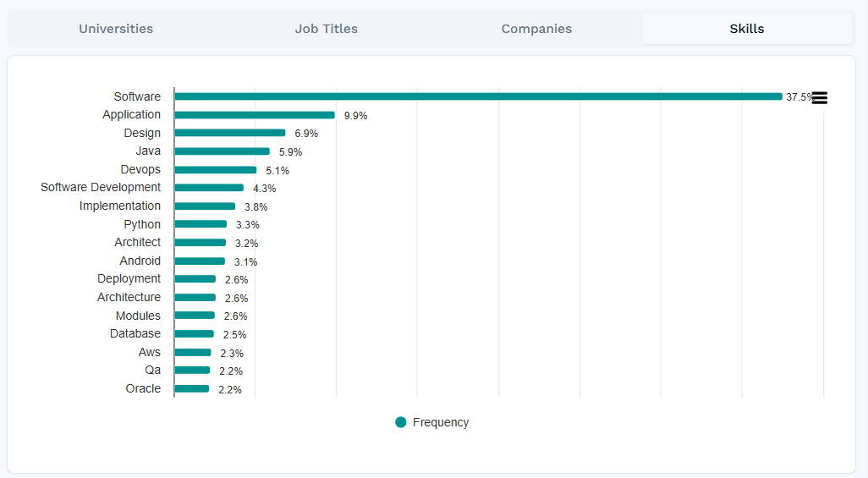Click the Devops bar

[x=216, y=170]
